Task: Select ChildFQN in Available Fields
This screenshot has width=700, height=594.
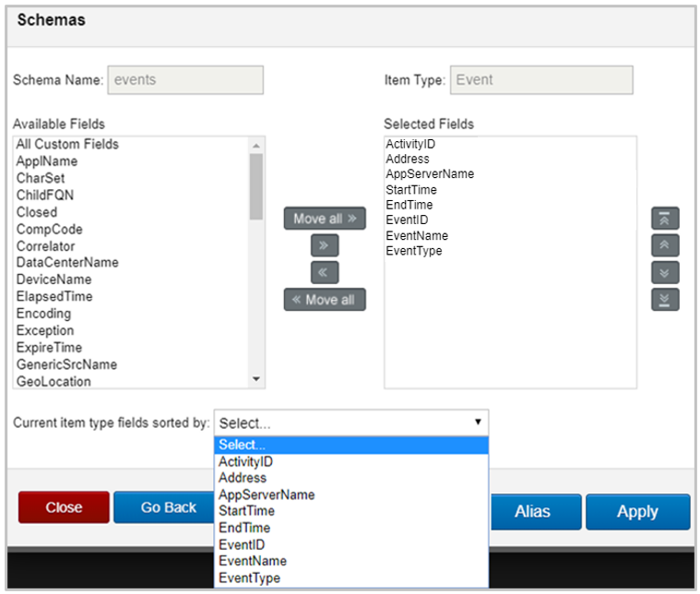Action: pos(131,196)
